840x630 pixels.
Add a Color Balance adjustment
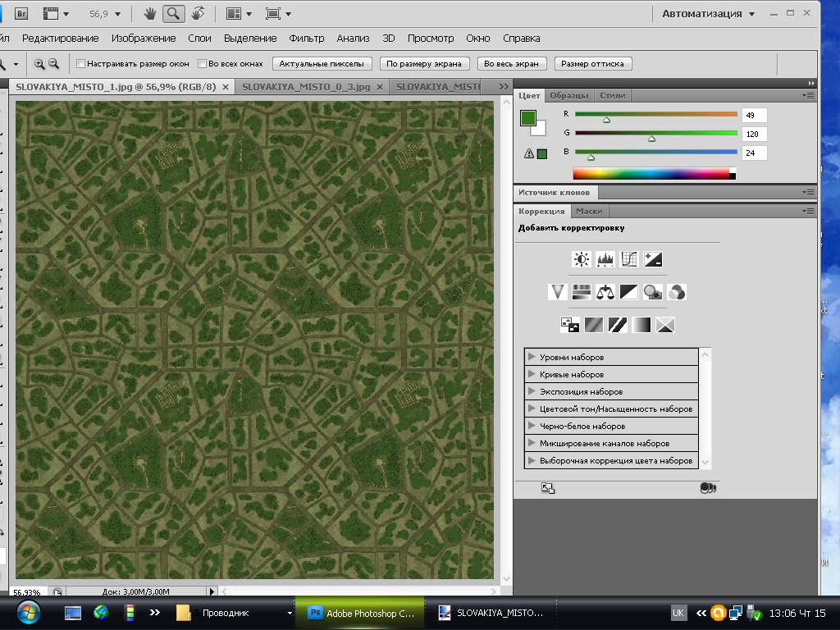click(x=605, y=291)
